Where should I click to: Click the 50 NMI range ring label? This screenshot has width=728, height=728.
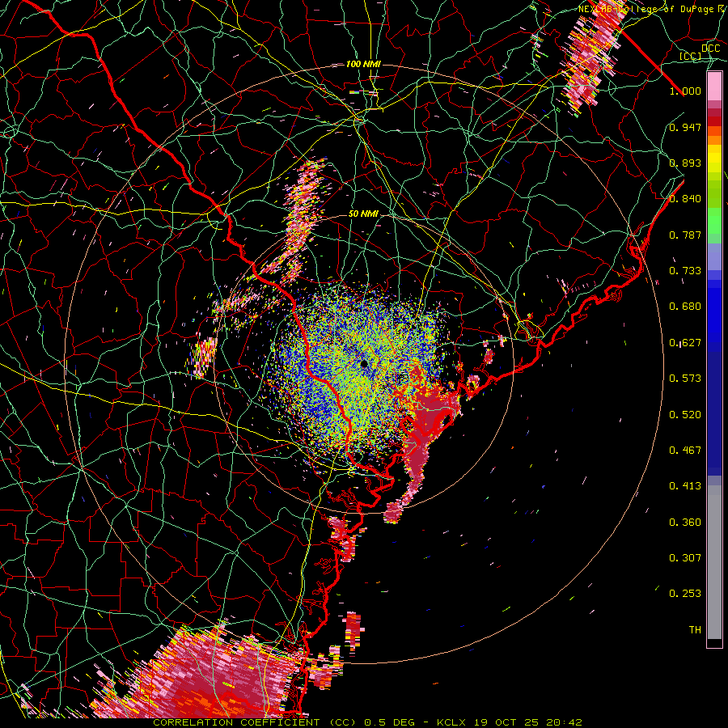[x=363, y=214]
